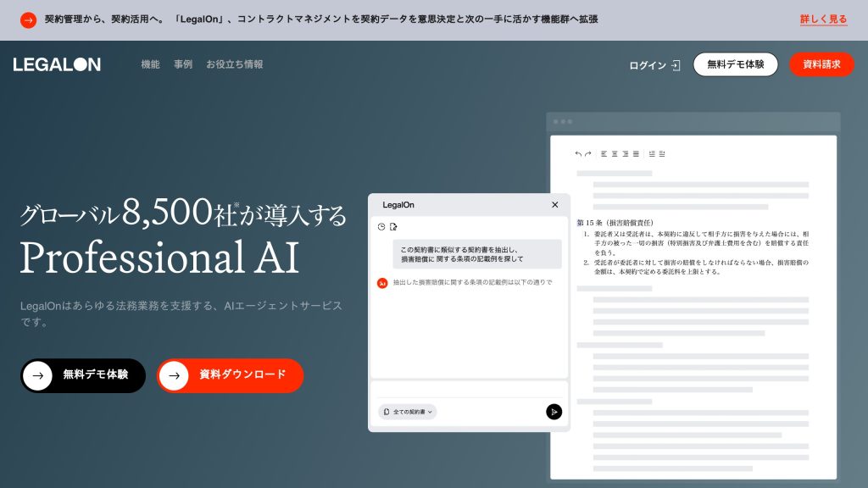Click the align center icon
Screen dimensions: 868x488
click(615, 154)
